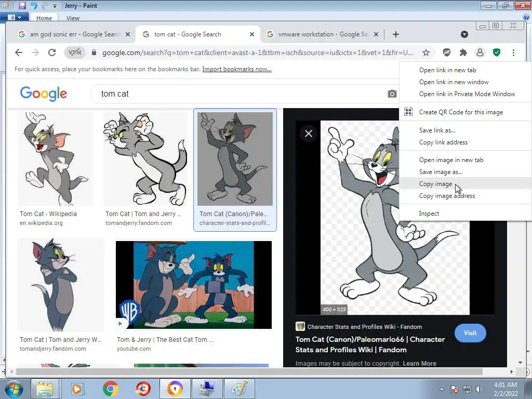Click the Paint undo arrow in title bar
The width and height of the screenshot is (532, 399).
point(34,5)
